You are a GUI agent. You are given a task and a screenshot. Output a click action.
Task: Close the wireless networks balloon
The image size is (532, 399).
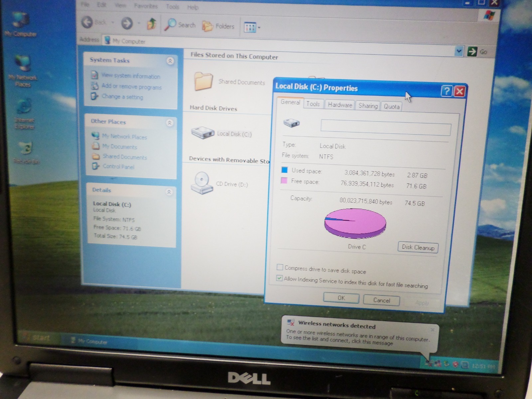432,330
